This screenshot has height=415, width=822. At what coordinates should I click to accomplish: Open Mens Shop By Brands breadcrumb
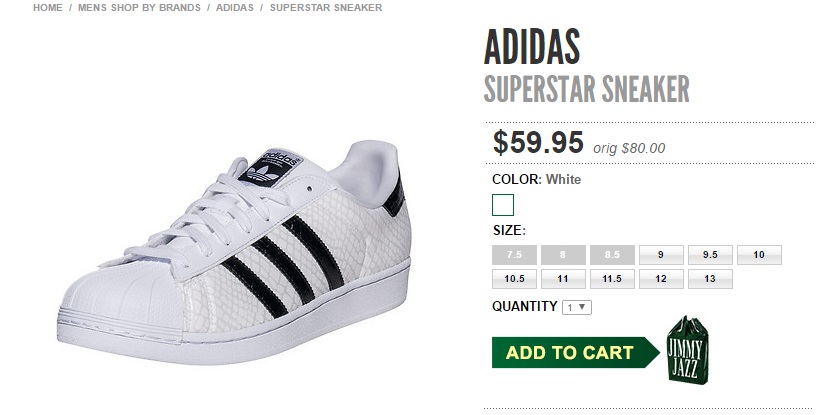click(x=139, y=7)
